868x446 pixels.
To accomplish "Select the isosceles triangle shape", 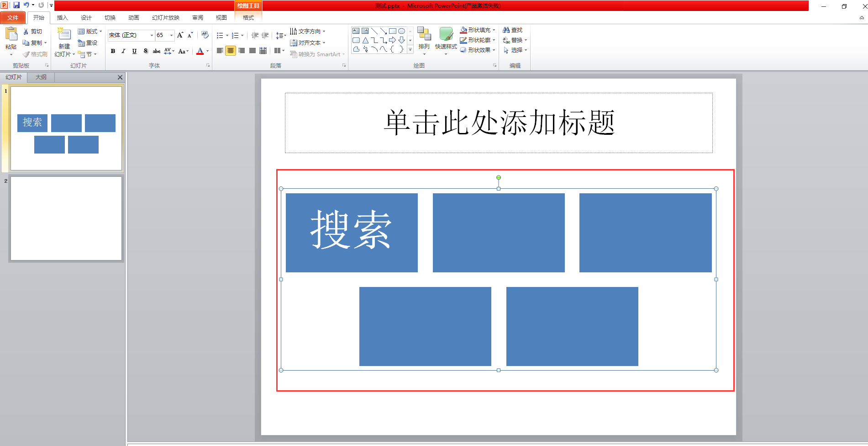I will pyautogui.click(x=365, y=40).
